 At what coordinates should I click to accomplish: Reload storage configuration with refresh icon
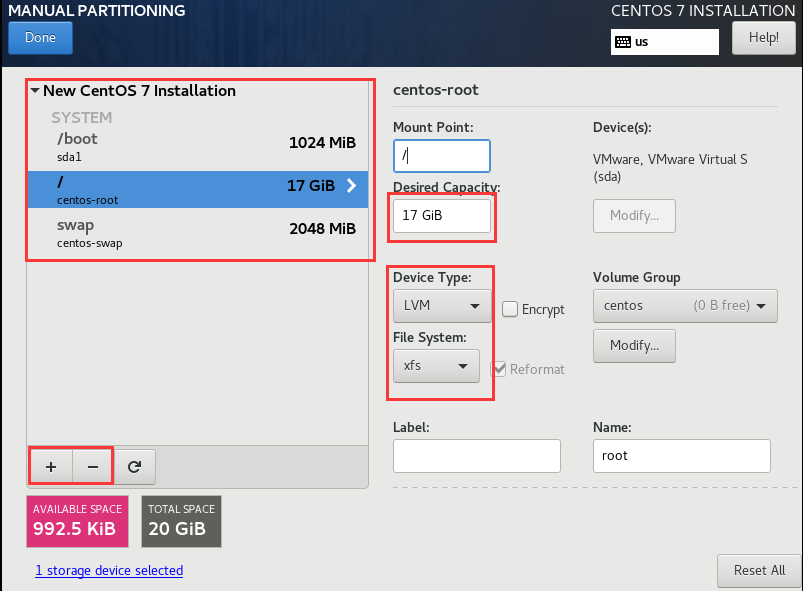point(135,467)
